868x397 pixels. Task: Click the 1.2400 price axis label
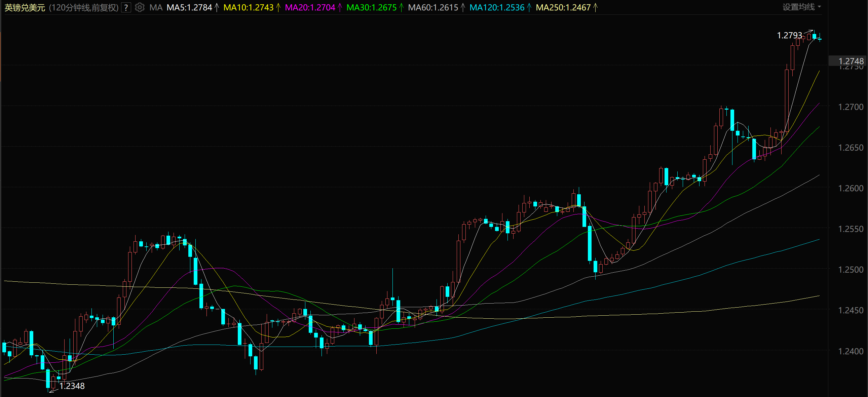click(x=851, y=351)
